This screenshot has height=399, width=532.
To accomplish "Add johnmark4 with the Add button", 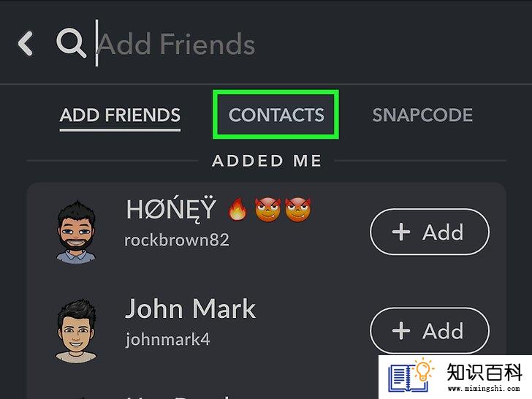I will pyautogui.click(x=430, y=331).
